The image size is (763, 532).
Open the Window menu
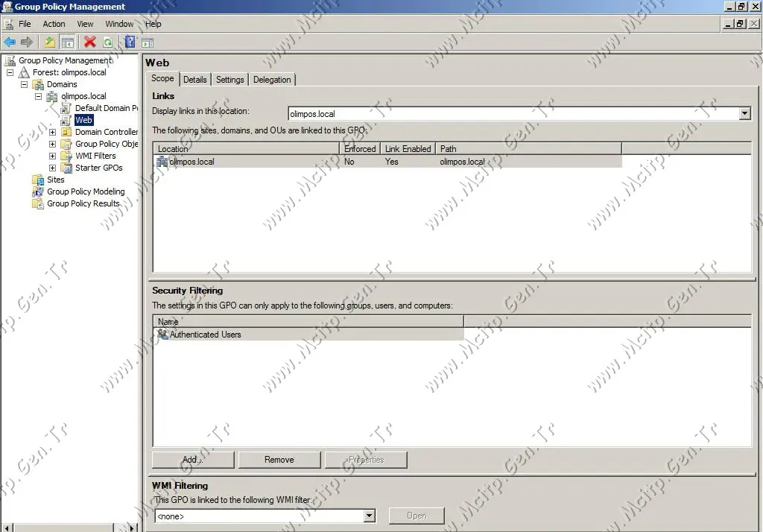(x=119, y=24)
